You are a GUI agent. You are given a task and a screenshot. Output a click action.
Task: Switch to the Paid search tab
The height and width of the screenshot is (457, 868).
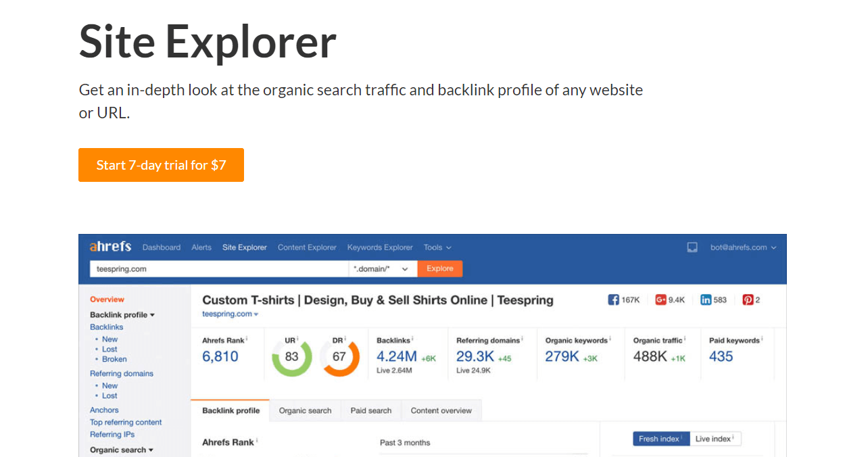tap(370, 410)
